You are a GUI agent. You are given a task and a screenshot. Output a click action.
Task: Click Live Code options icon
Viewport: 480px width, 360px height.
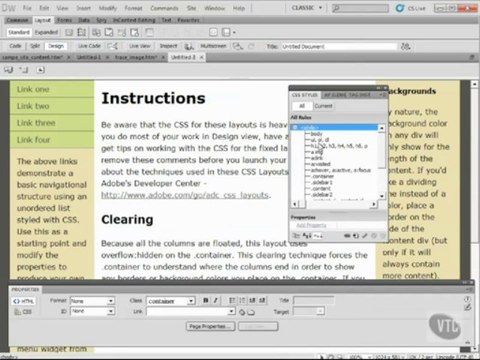tap(113, 46)
